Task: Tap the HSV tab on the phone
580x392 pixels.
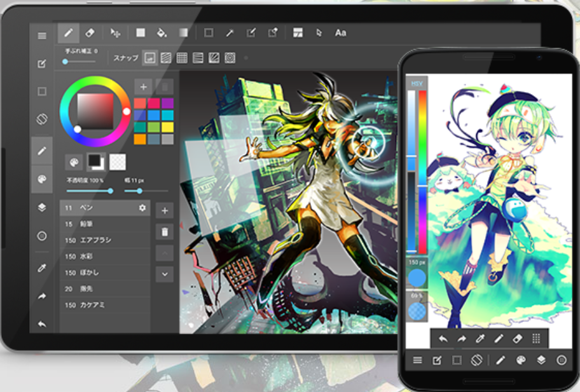Action: [417, 83]
